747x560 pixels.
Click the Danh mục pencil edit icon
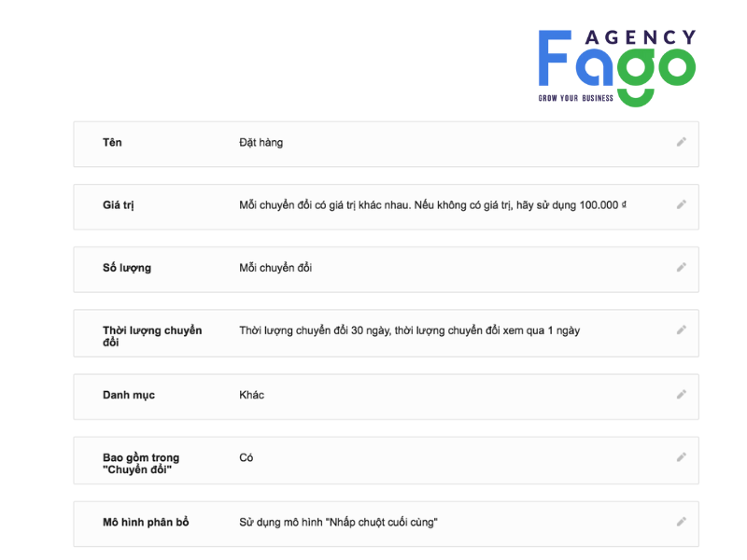pyautogui.click(x=682, y=394)
